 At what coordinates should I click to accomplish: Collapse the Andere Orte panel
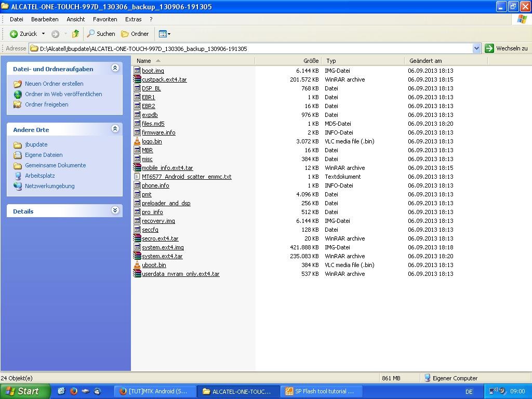click(115, 129)
